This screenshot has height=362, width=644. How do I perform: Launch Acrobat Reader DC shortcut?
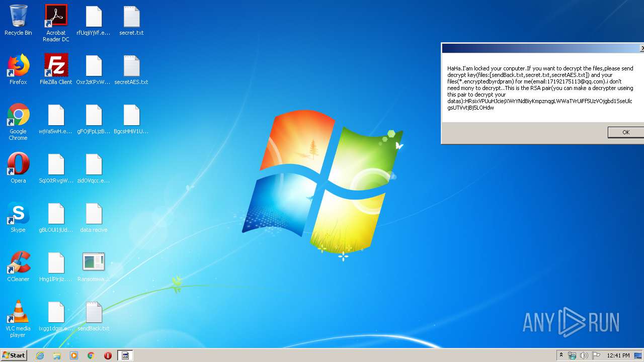[56, 23]
